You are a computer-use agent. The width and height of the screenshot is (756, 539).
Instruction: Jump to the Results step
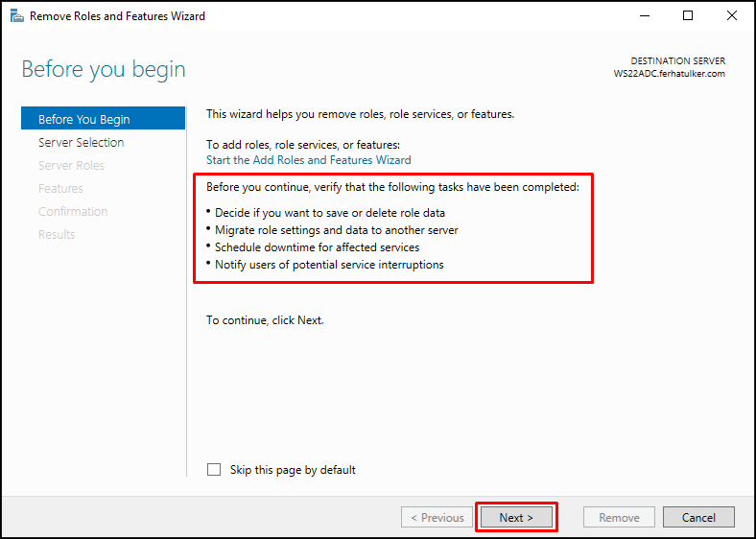pos(57,235)
